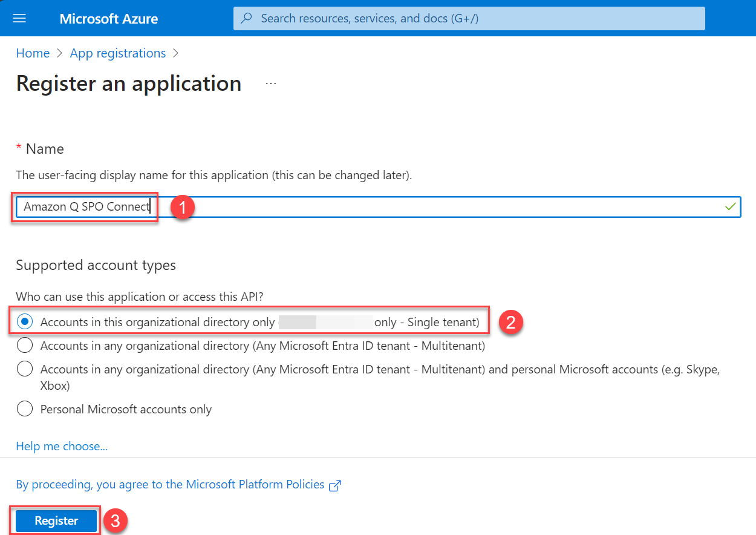Open App registrations from breadcrumb
The image size is (756, 535).
pos(117,53)
